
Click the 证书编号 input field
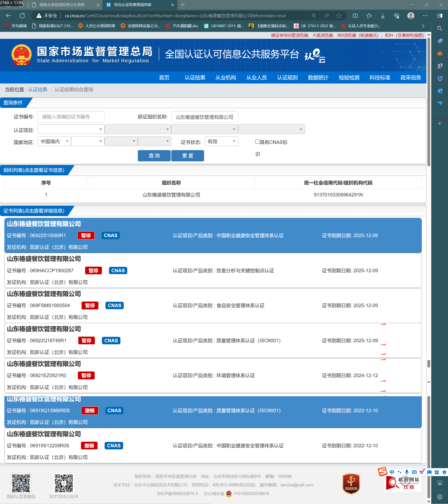pos(71,117)
